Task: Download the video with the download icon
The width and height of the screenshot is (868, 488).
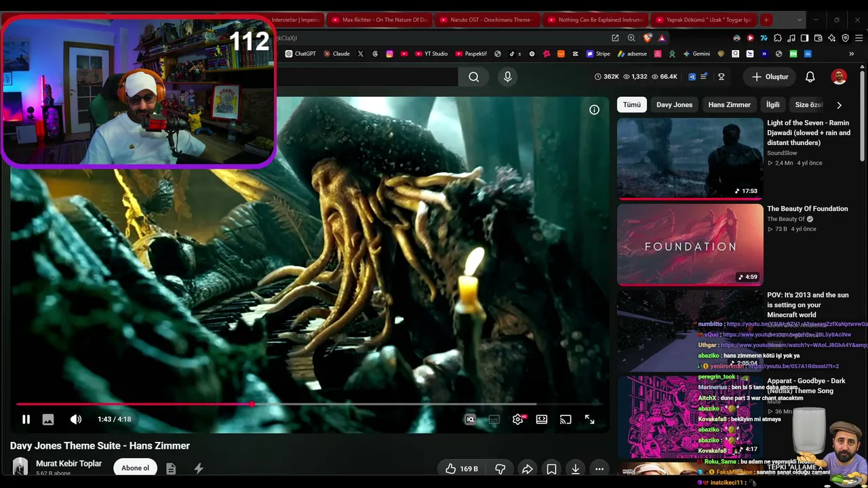Action: pos(575,468)
